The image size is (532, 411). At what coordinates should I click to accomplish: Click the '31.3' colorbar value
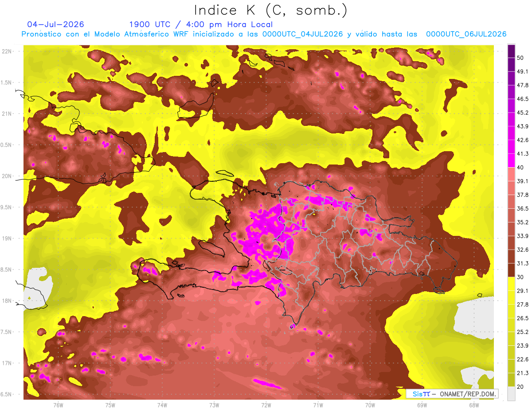[522, 263]
